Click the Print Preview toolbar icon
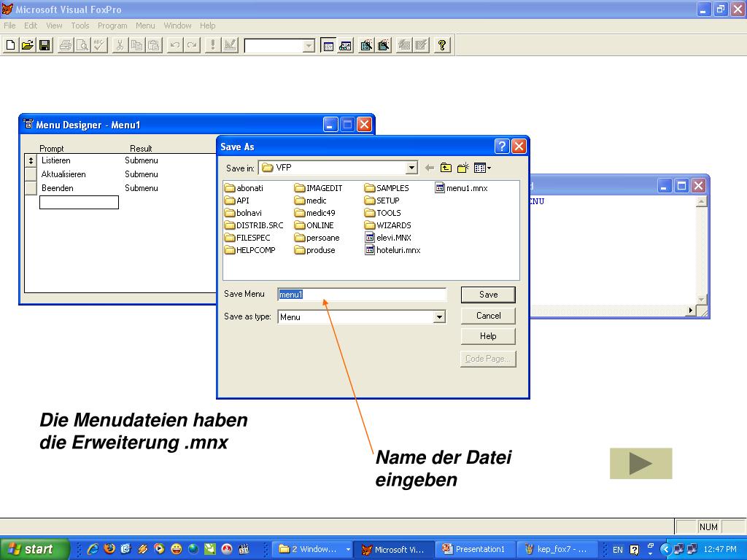Screen dimensions: 747x560 (x=82, y=45)
